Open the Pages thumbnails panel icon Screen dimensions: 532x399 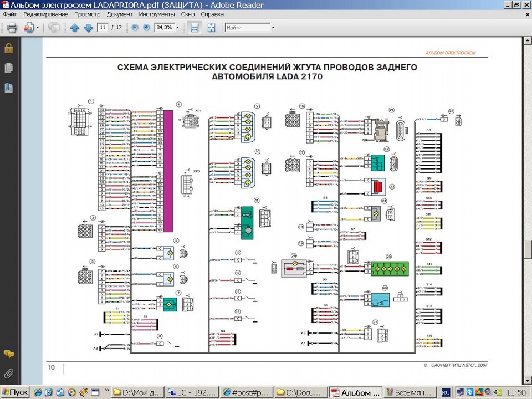tap(9, 68)
